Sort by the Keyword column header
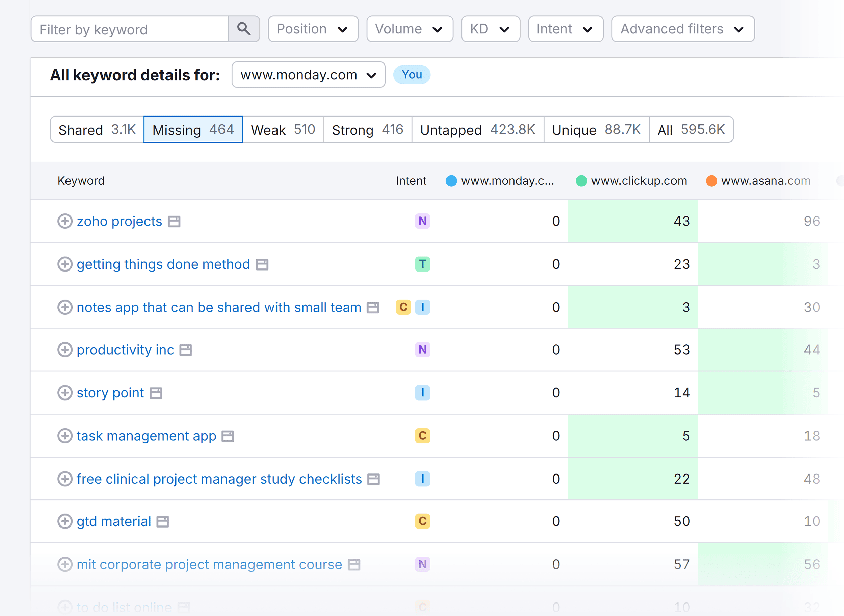Screen dimensions: 844x616 81,181
